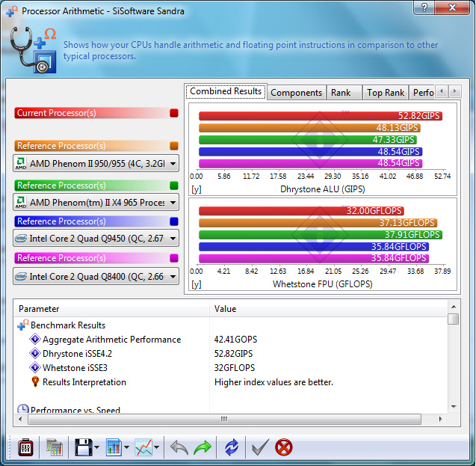
Task: Open the line graph view icon
Action: coord(143,447)
